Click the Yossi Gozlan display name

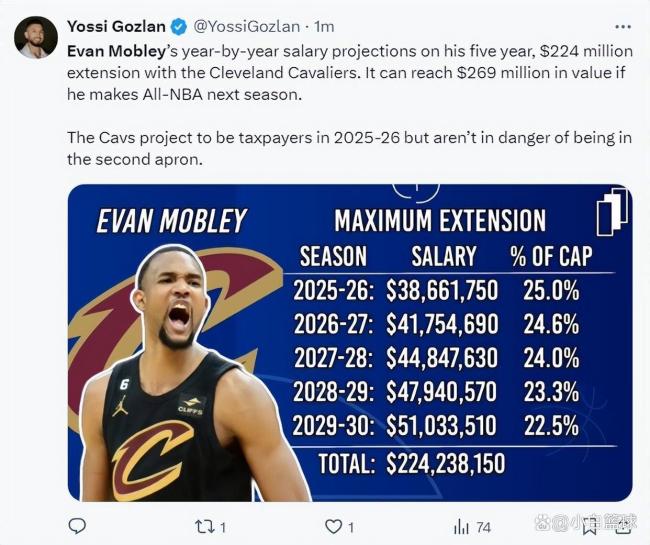click(x=116, y=27)
